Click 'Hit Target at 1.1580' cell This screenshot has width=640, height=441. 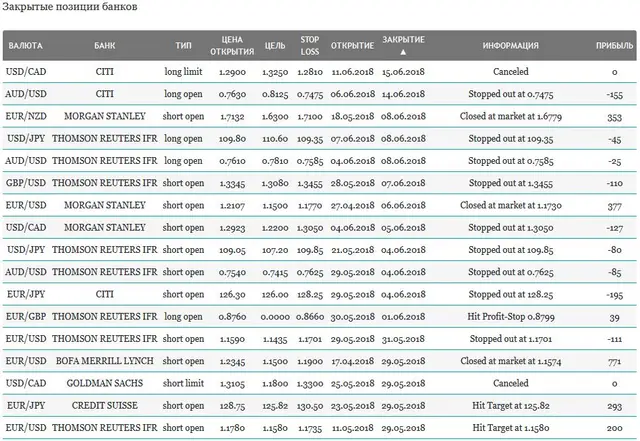(x=511, y=428)
